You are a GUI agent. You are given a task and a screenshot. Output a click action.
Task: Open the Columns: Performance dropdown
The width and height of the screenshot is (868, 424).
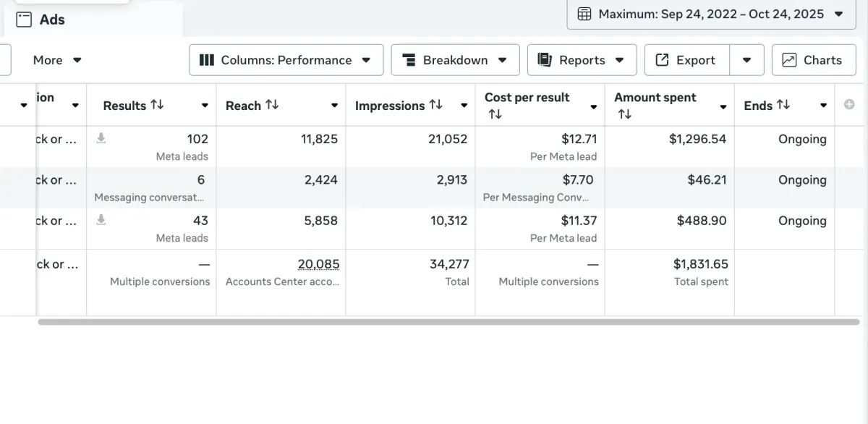tap(285, 60)
